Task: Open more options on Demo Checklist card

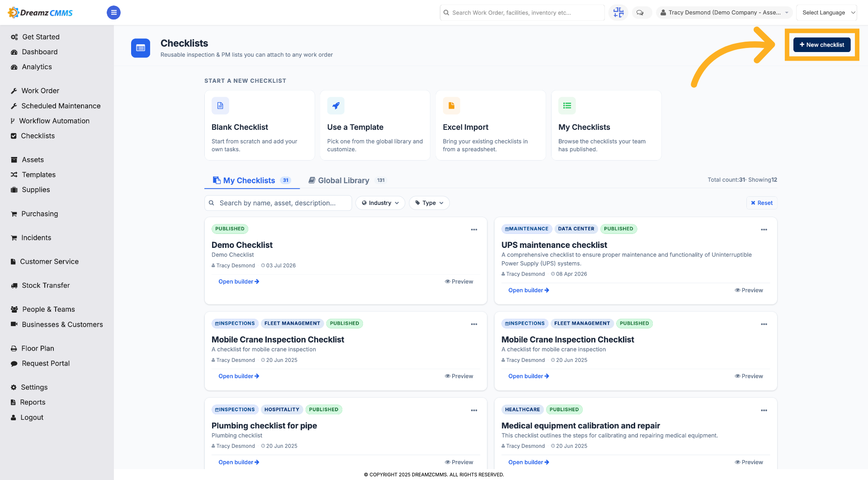Action: (x=474, y=230)
